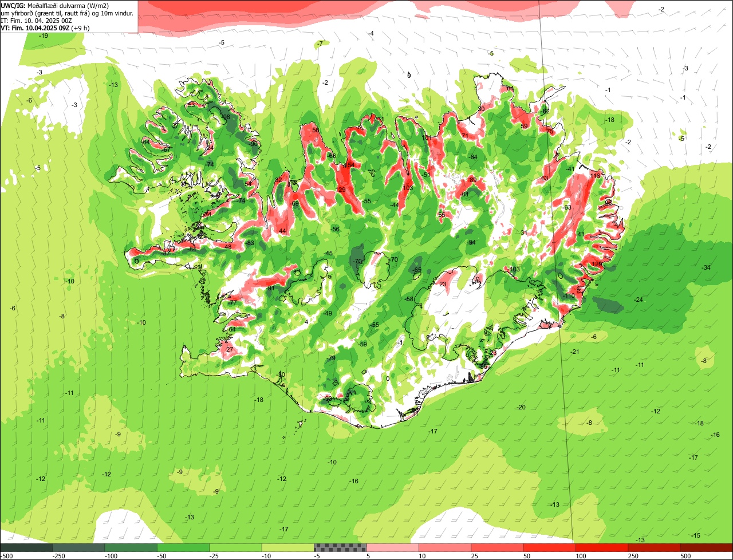Click the '250' legend scale label

point(633,556)
